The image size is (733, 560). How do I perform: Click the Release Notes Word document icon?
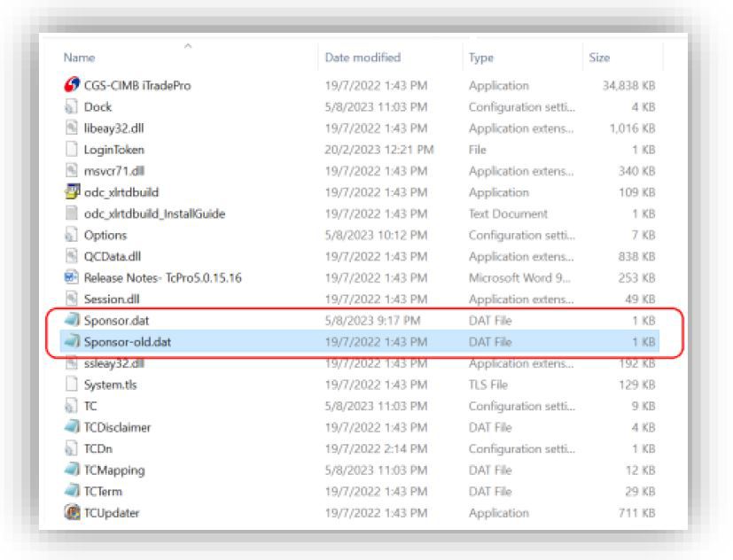(x=72, y=278)
